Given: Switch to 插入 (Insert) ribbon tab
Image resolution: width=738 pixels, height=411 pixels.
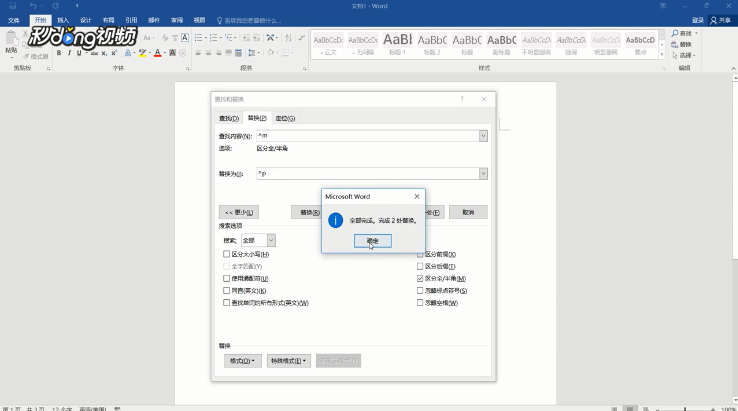Looking at the screenshot, I should 63,20.
